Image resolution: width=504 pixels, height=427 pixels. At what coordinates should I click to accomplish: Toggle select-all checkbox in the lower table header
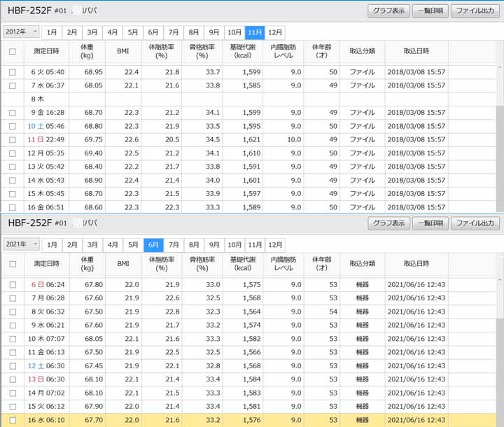pyautogui.click(x=13, y=264)
